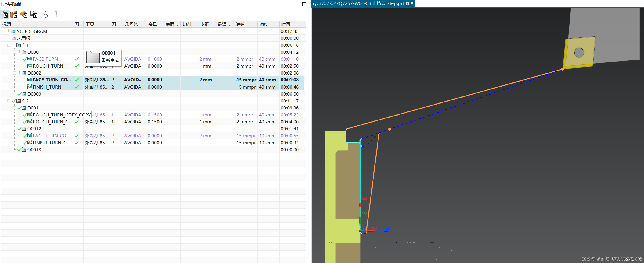
Task: Open the Machining Method view icon
Action: coord(34,14)
